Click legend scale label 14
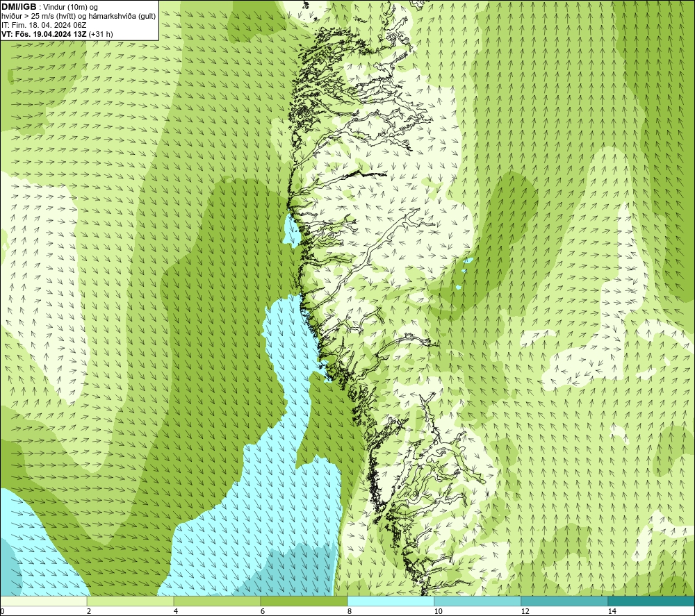695x616 pixels. point(612,611)
